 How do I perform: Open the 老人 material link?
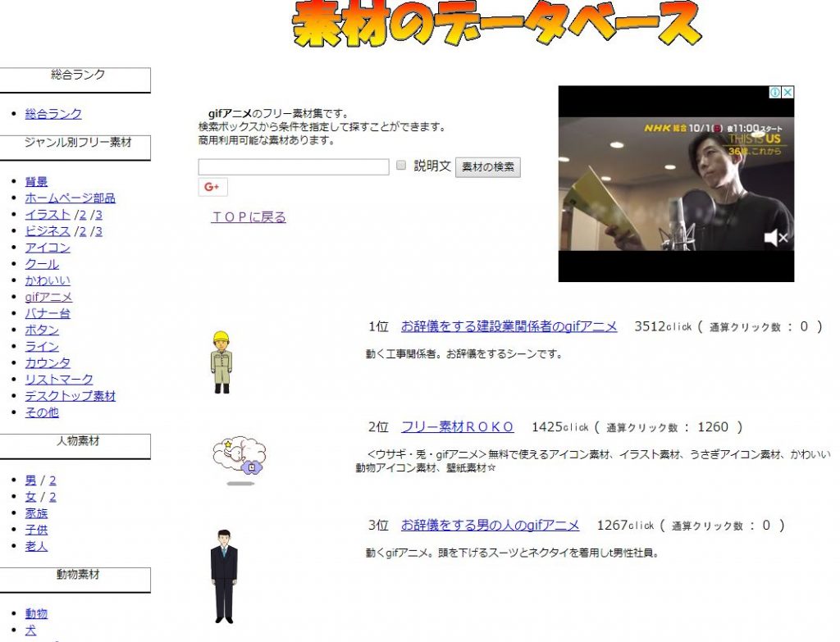(36, 546)
